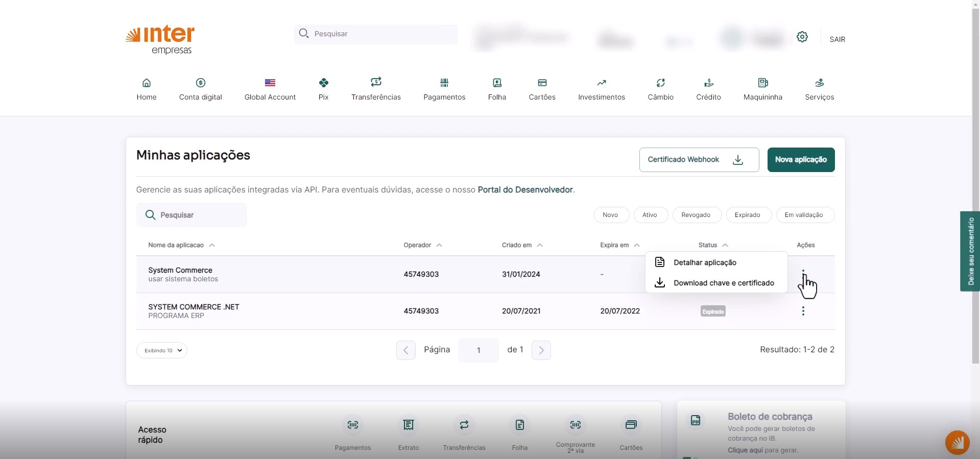Click three-dot actions for SYSTEM COMMERCE .NET
The width and height of the screenshot is (980, 459).
pos(803,311)
